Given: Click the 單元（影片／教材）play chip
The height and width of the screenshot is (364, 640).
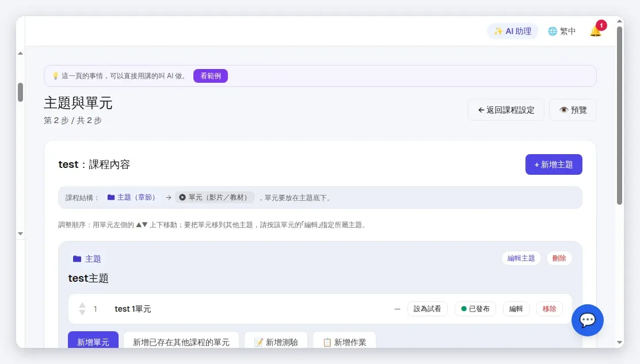Looking at the screenshot, I should (x=215, y=198).
